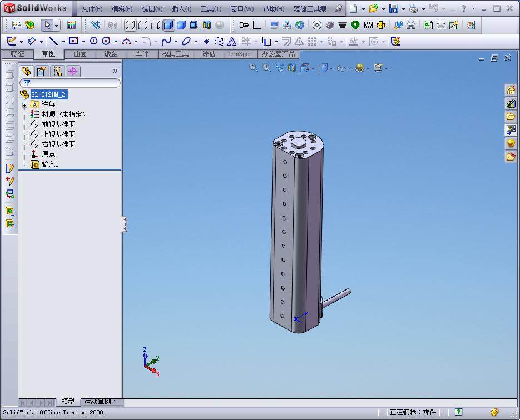Open dropdown arrow next to Save icon
The image size is (520, 420).
tap(403, 9)
